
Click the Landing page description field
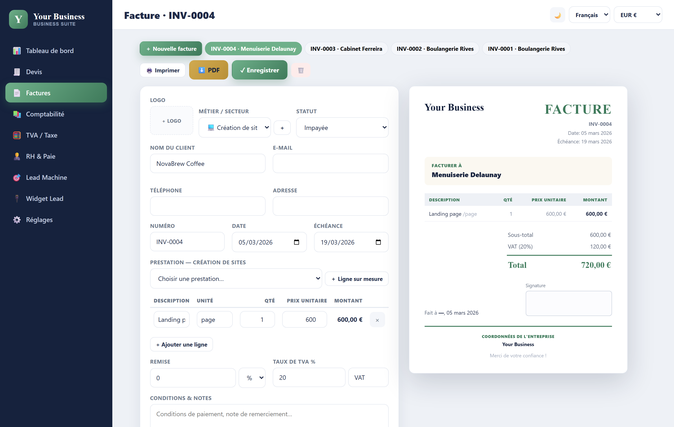point(172,319)
